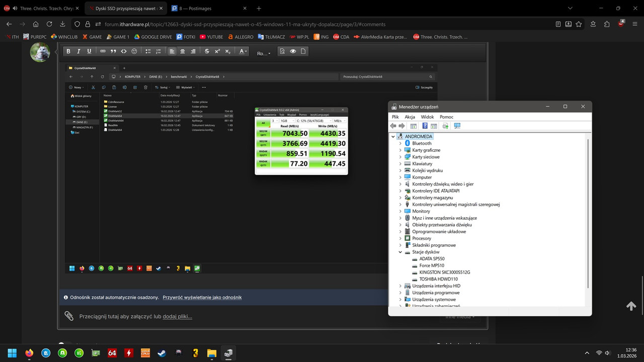Viewport: 644px width, 362px height.
Task: Open the font name dropdown showing Ro...
Action: (264, 53)
